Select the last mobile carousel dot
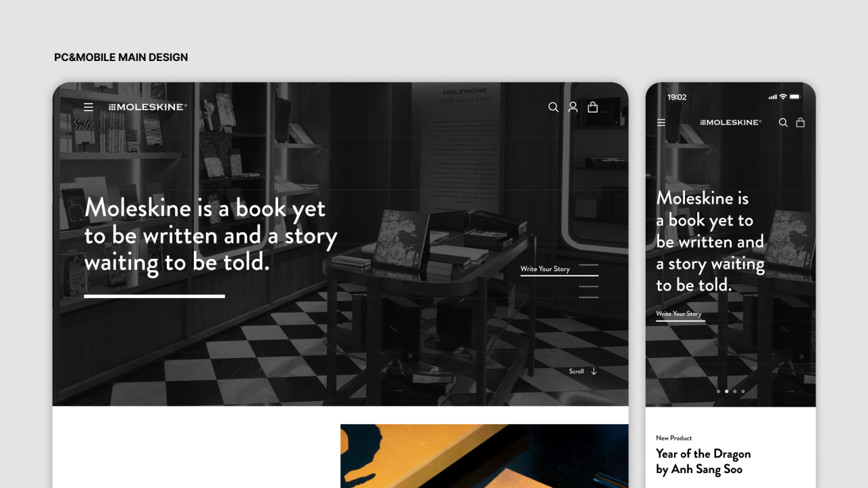This screenshot has height=488, width=868. (x=743, y=391)
